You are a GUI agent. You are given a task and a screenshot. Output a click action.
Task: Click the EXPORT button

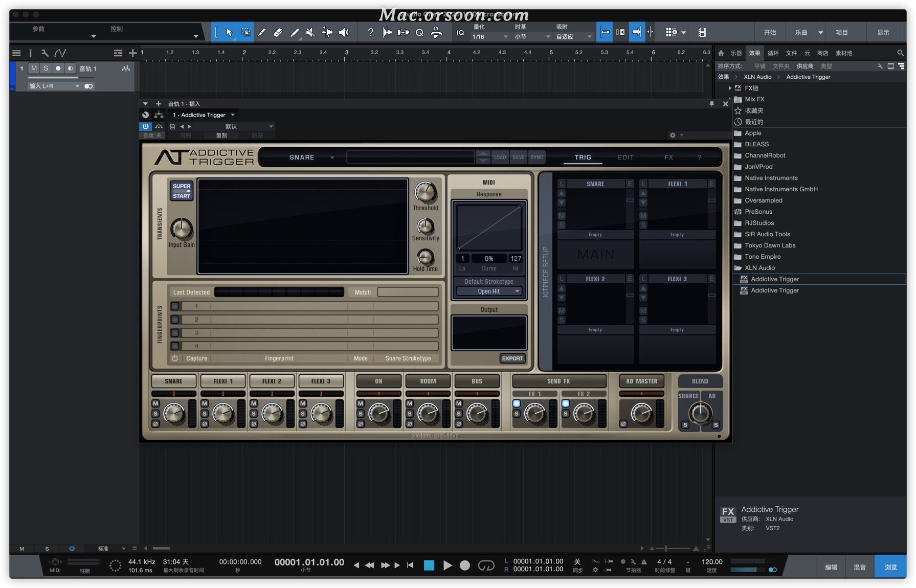(512, 358)
